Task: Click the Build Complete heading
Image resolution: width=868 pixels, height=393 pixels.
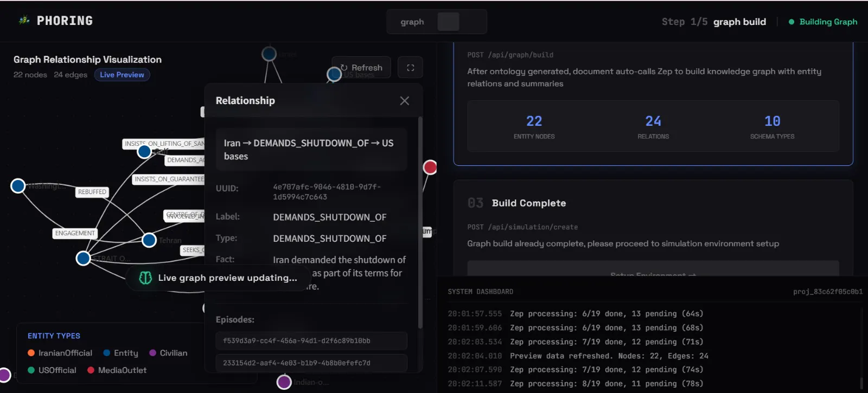Action: [529, 203]
